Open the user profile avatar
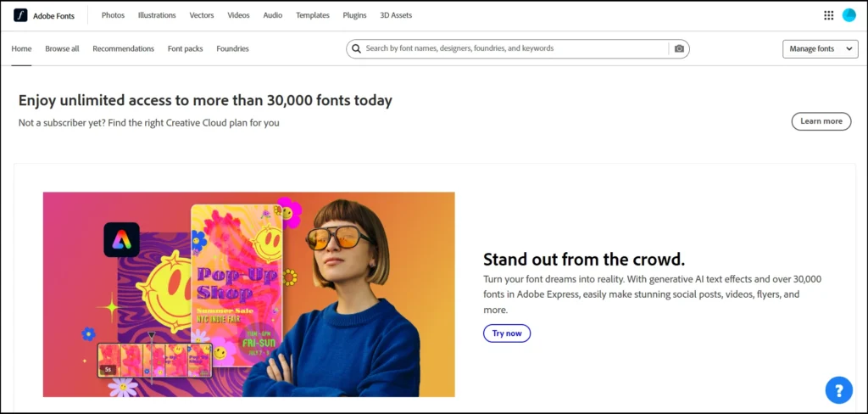Screen dimensions: 868x414 [849, 15]
